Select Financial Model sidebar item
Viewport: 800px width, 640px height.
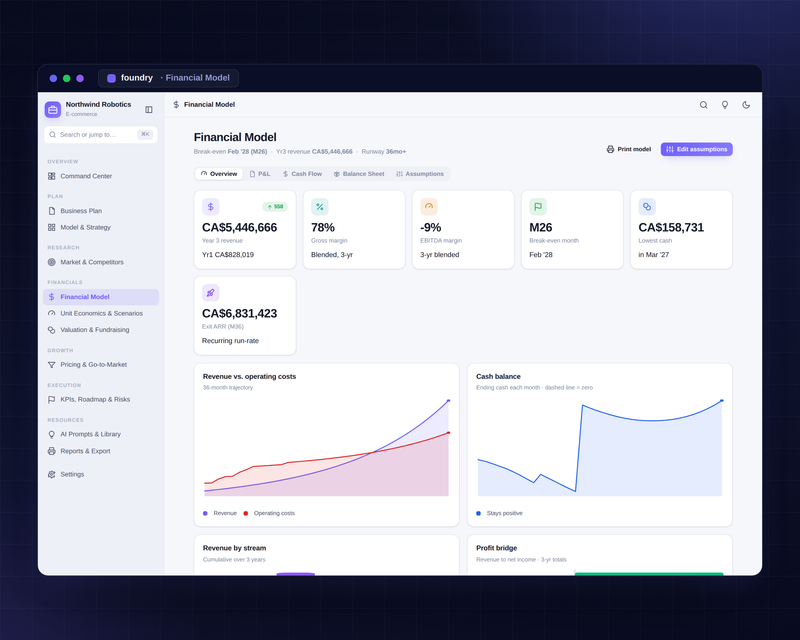[x=101, y=297]
